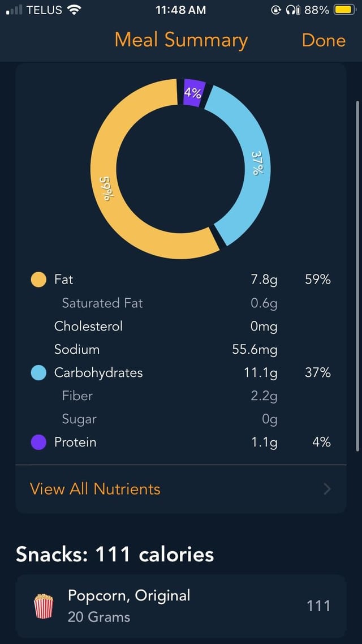This screenshot has height=644, width=362.
Task: Tap the blue Carbohydrates legend dot
Action: pyautogui.click(x=38, y=373)
